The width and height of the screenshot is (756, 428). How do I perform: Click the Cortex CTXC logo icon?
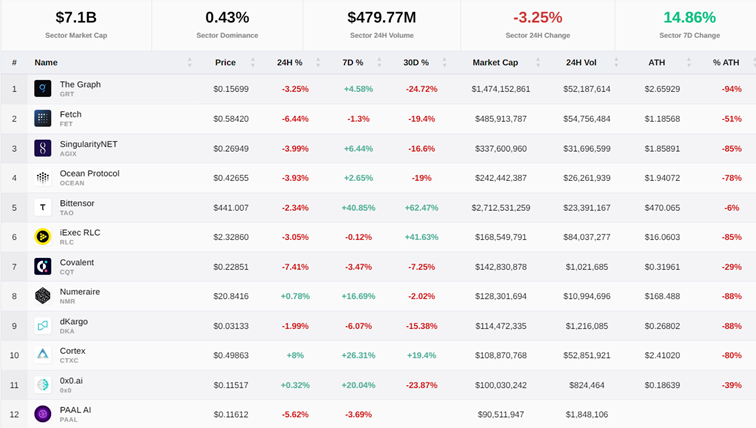(43, 355)
